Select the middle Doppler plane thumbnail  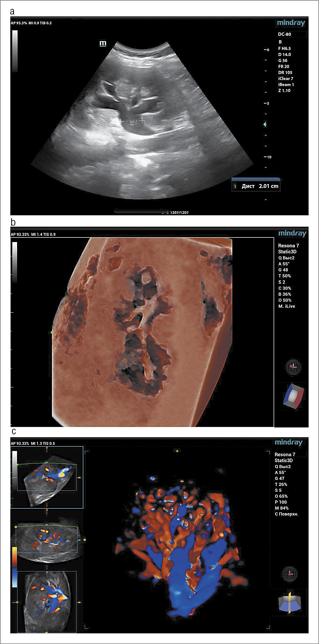[x=47, y=539]
